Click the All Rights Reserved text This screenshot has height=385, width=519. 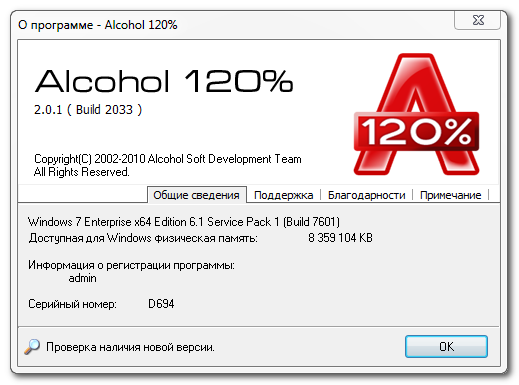coord(82,172)
